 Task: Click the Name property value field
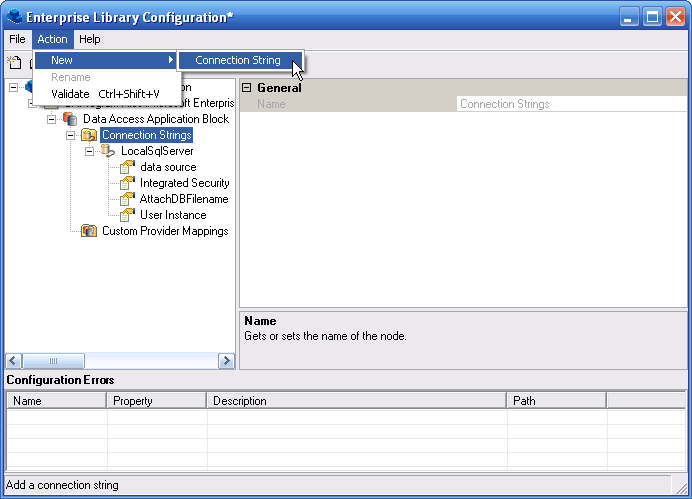[x=570, y=104]
